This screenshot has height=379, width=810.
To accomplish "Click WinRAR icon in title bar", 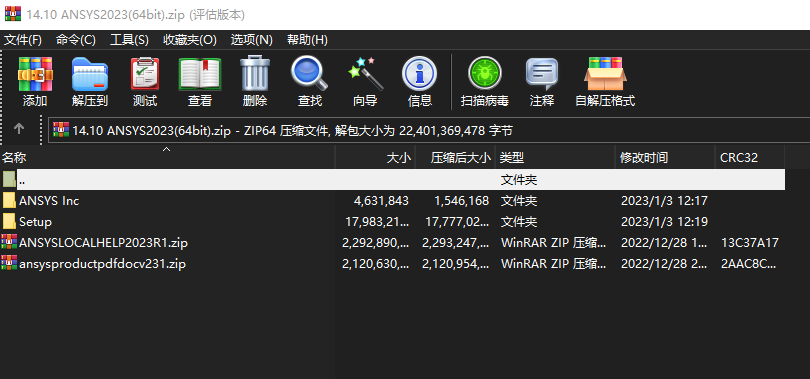I will tap(12, 14).
